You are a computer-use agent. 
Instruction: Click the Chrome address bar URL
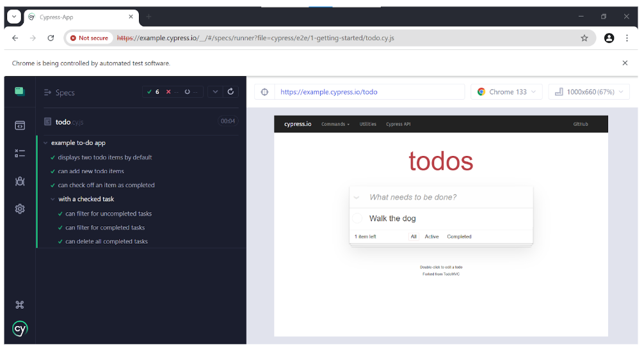click(x=255, y=38)
